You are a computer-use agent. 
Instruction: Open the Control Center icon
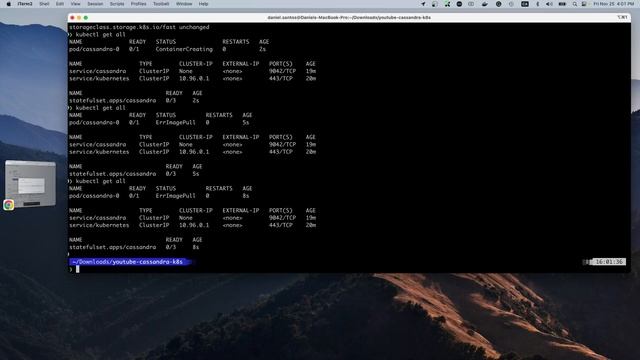[584, 4]
